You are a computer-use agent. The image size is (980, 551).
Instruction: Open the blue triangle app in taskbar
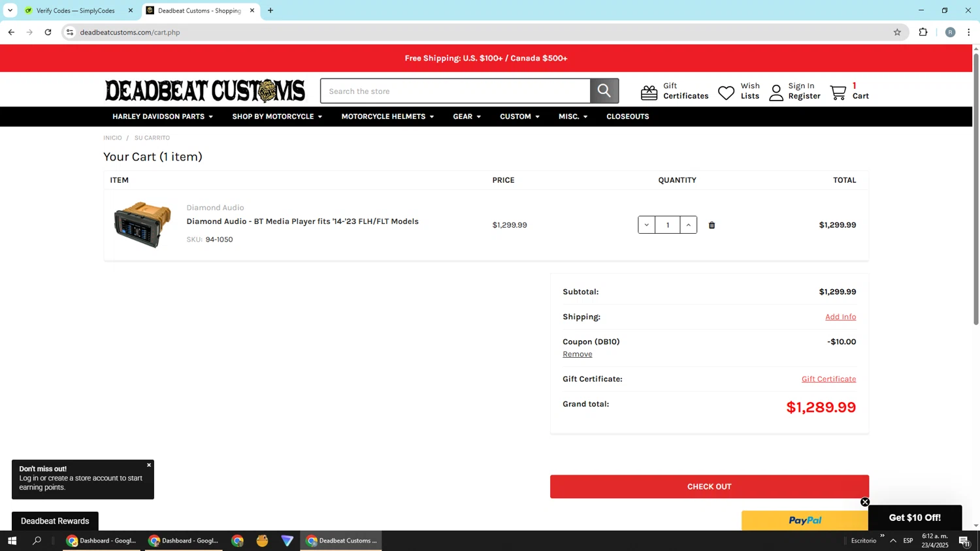click(x=287, y=541)
